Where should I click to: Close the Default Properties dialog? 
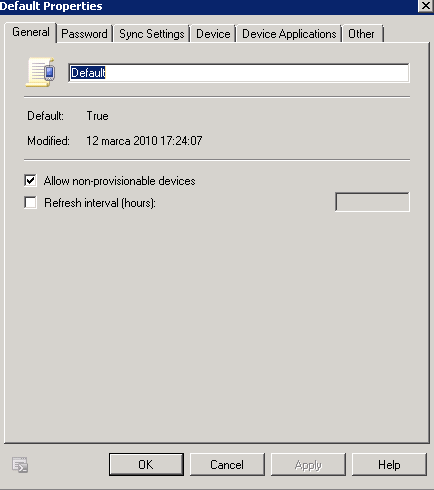[426, 6]
